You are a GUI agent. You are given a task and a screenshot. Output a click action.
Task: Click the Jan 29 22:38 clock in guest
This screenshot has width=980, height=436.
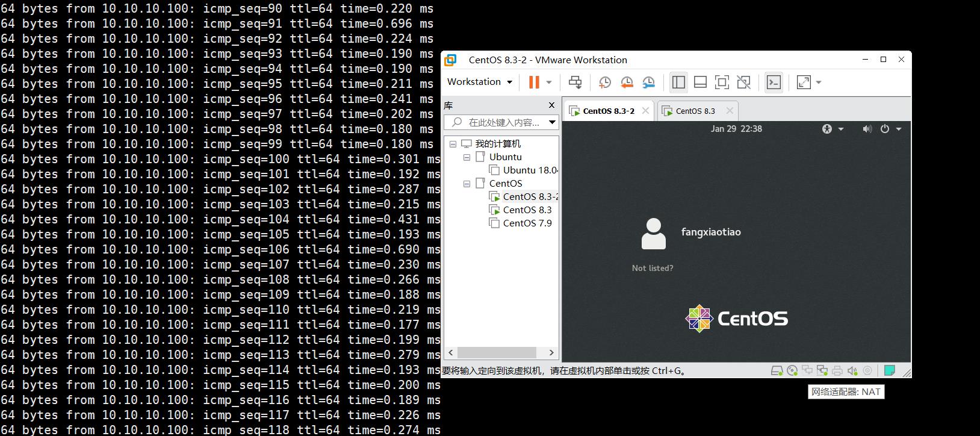736,128
